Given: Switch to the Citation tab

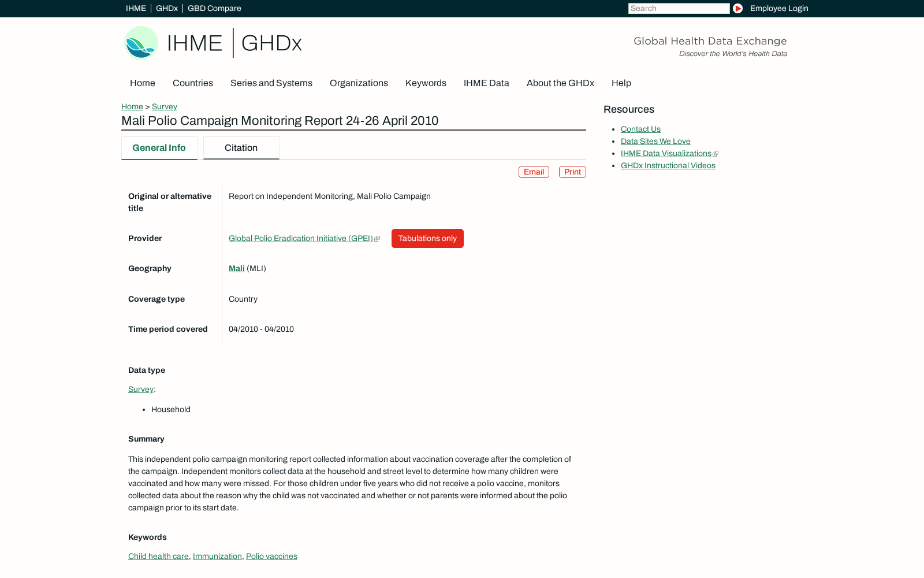Looking at the screenshot, I should pyautogui.click(x=241, y=148).
